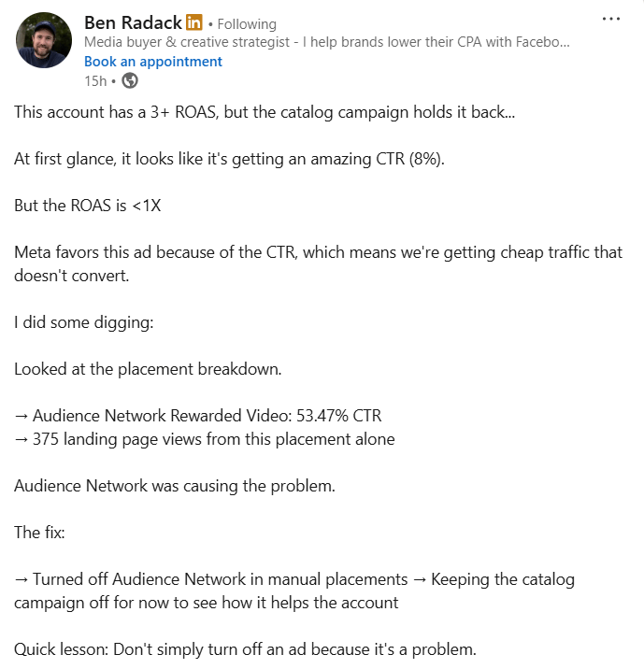Click the 375 landing page views line
The width and height of the screenshot is (644, 669).
[x=205, y=439]
